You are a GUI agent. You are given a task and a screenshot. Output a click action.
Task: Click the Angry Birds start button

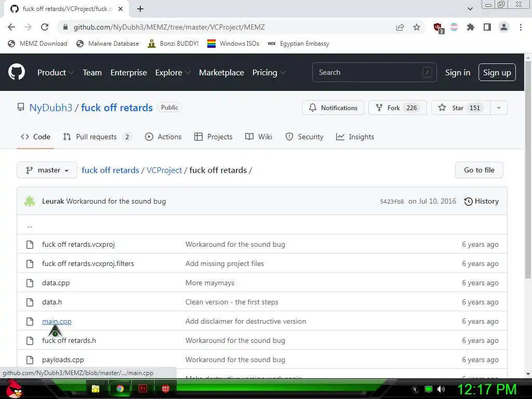15,389
